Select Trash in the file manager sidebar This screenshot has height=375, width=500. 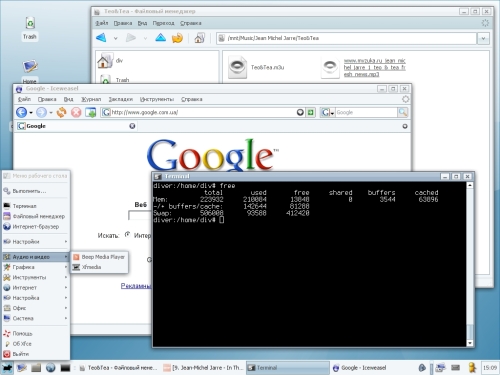(x=114, y=79)
